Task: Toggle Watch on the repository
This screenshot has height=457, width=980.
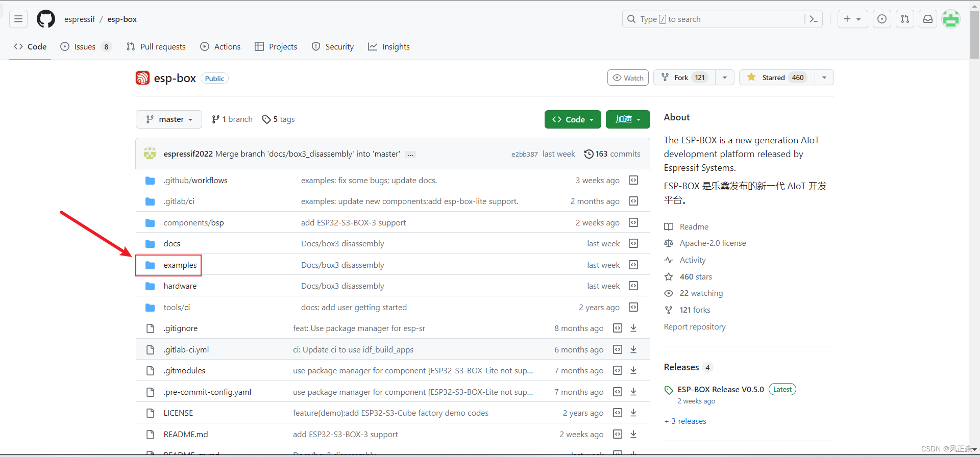Action: 628,78
